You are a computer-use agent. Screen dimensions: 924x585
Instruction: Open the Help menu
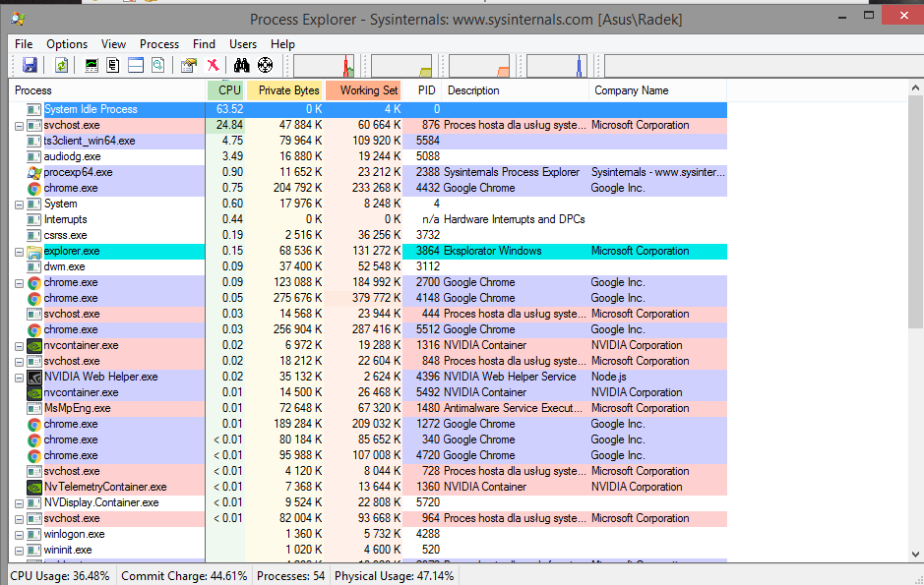click(x=282, y=44)
